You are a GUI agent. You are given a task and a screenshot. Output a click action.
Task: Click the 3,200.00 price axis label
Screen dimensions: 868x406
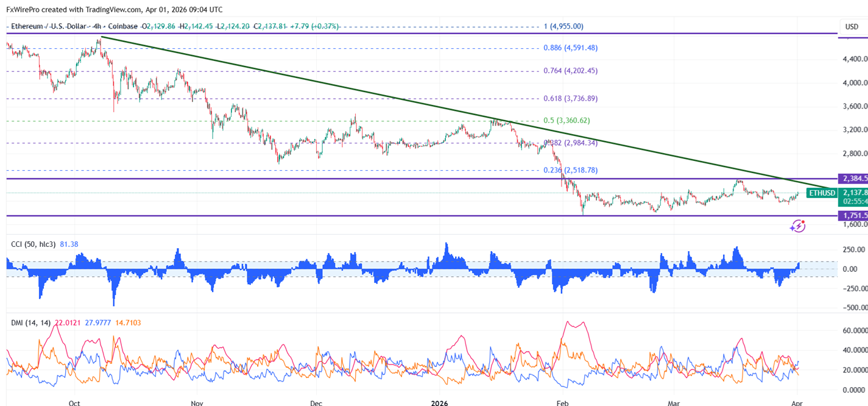click(854, 130)
